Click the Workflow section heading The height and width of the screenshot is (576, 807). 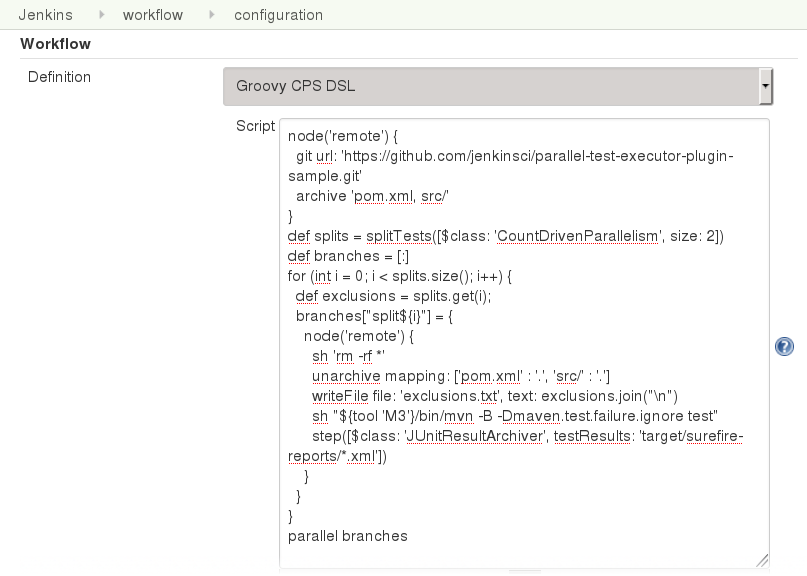tap(55, 44)
